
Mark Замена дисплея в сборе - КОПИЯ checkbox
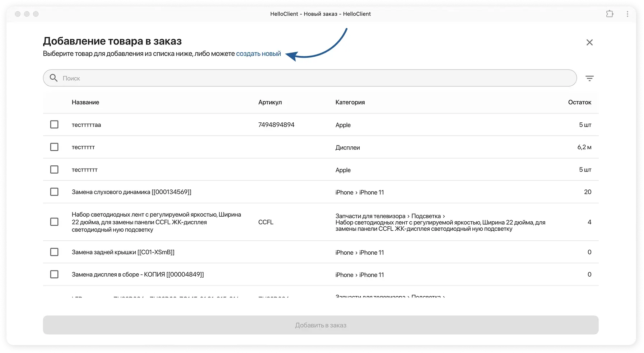click(x=54, y=274)
